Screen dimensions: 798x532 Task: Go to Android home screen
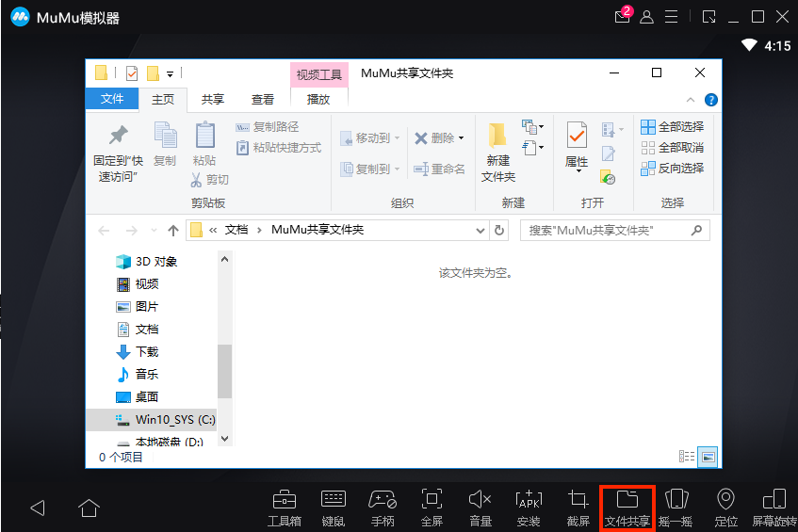pyautogui.click(x=89, y=508)
